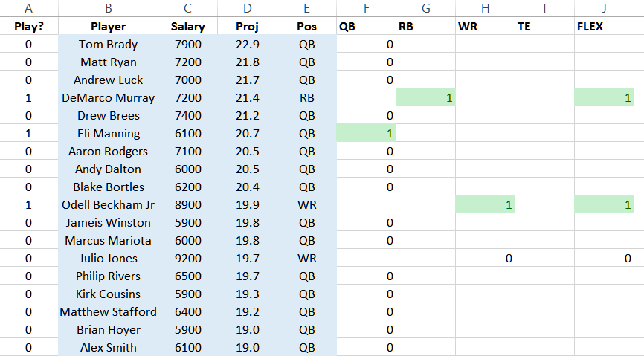The width and height of the screenshot is (644, 356).
Task: Click salary 8900 for Odell Beckham Jr
Action: (187, 205)
